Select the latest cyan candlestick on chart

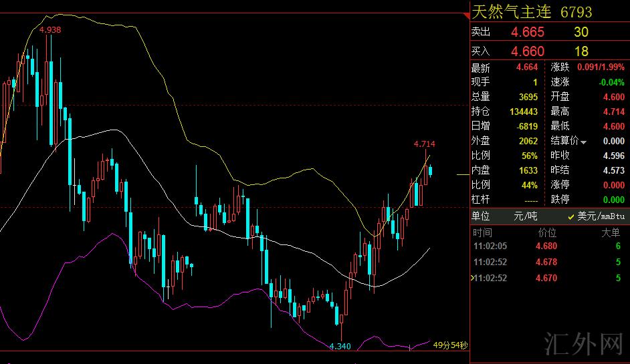(x=430, y=171)
